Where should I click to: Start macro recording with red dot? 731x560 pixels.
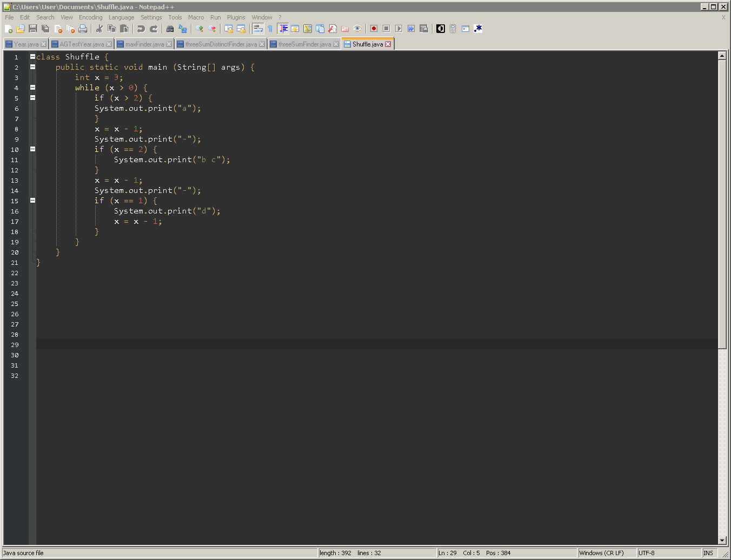coord(374,29)
